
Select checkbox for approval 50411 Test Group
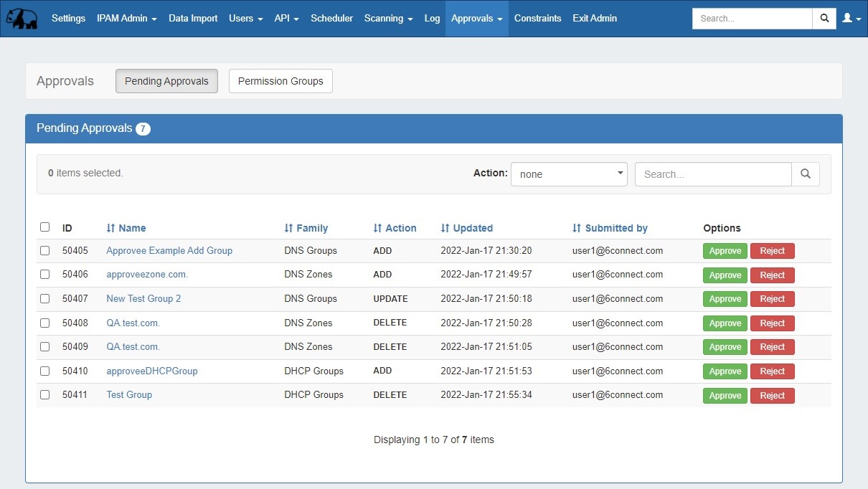click(x=45, y=395)
